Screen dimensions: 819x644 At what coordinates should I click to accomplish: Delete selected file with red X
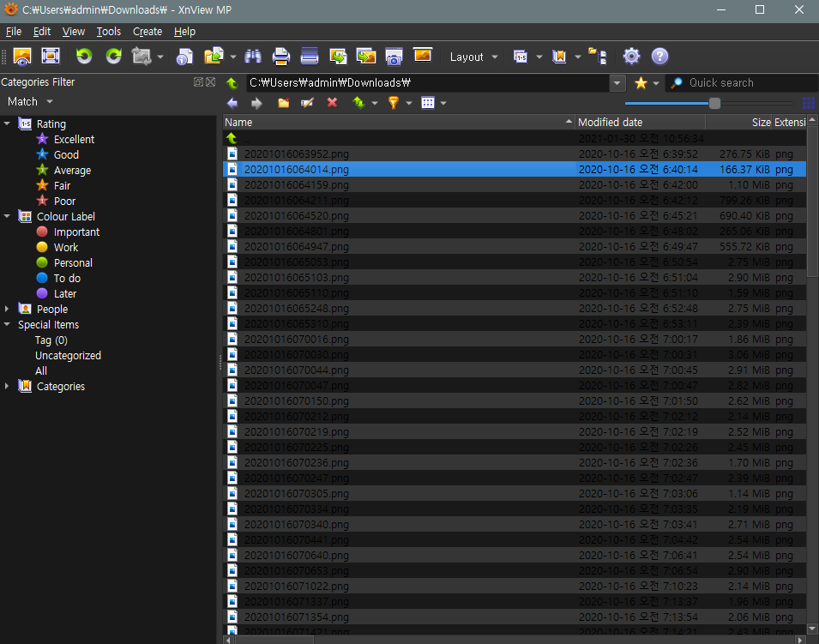coord(332,103)
